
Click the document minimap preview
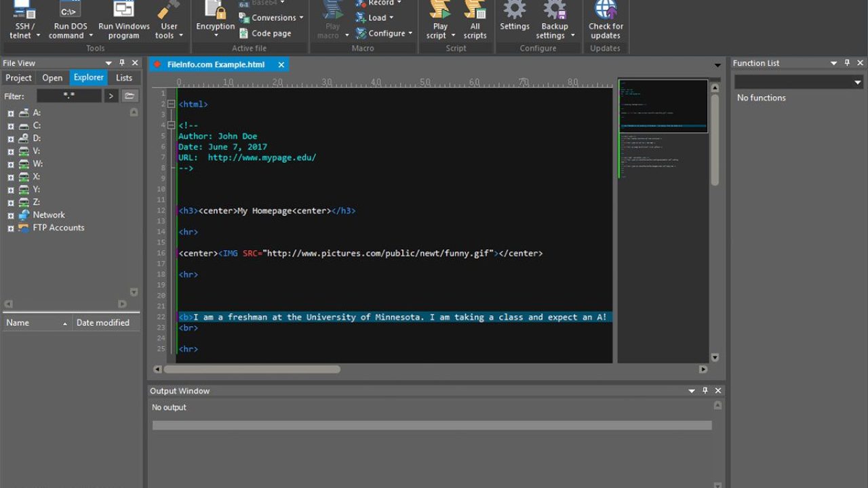663,106
